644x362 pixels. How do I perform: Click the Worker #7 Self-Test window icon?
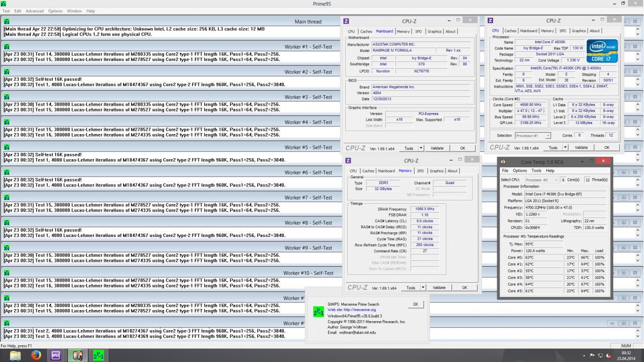[x=7, y=198]
